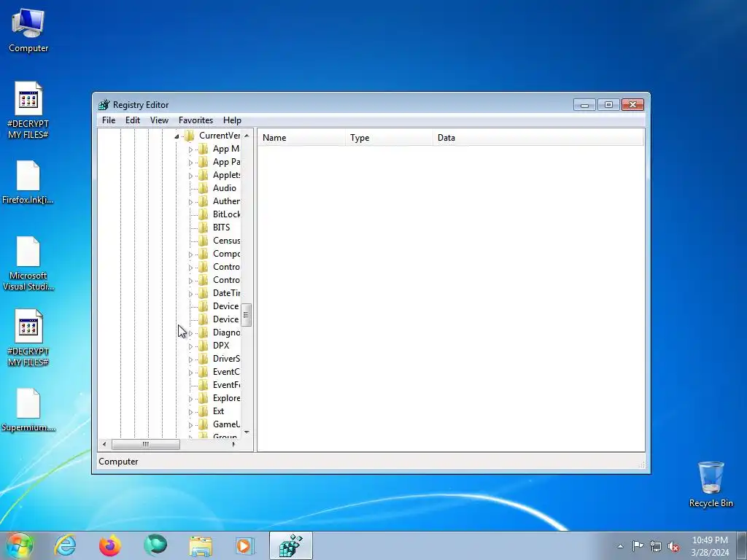
Task: Open the Edit menu
Action: 133,120
